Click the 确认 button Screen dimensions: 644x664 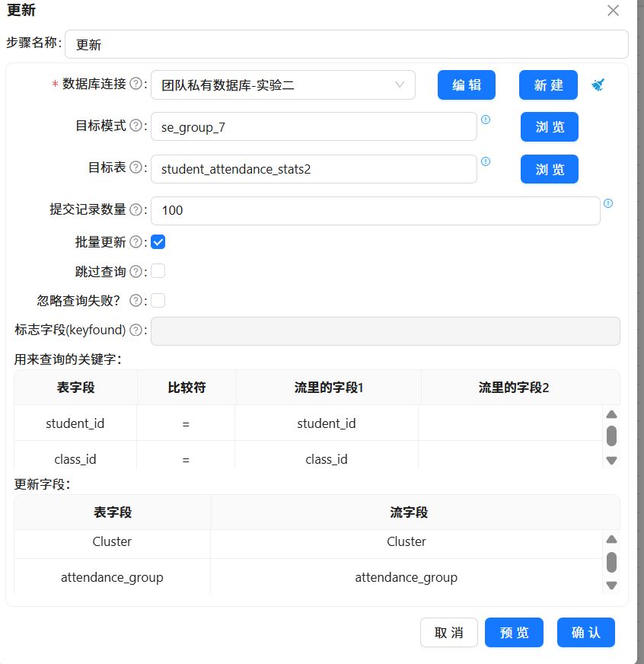click(x=586, y=632)
